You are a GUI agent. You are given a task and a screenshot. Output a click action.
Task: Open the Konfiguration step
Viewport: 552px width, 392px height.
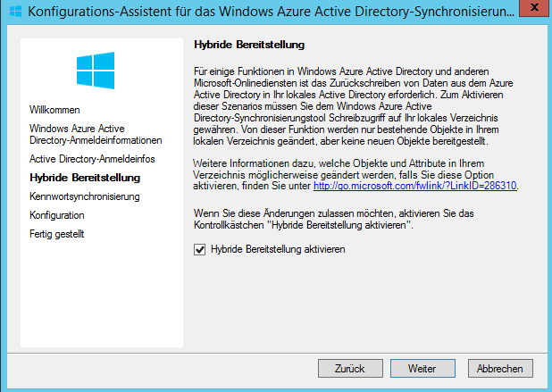(x=57, y=215)
